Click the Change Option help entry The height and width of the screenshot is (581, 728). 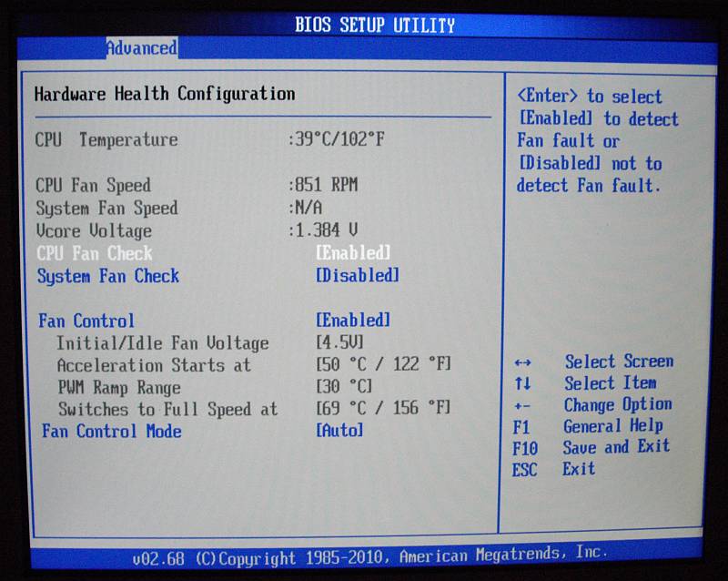point(618,405)
